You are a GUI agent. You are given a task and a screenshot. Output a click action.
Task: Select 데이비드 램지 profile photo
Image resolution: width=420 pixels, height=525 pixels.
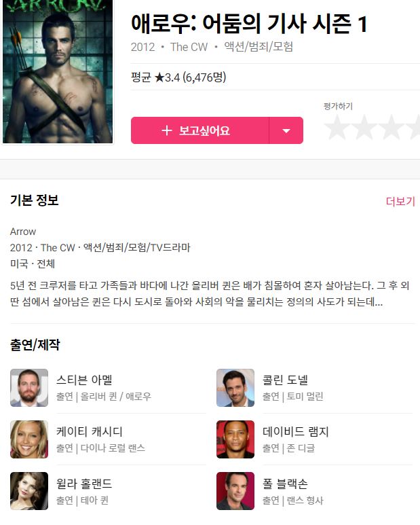pos(235,439)
